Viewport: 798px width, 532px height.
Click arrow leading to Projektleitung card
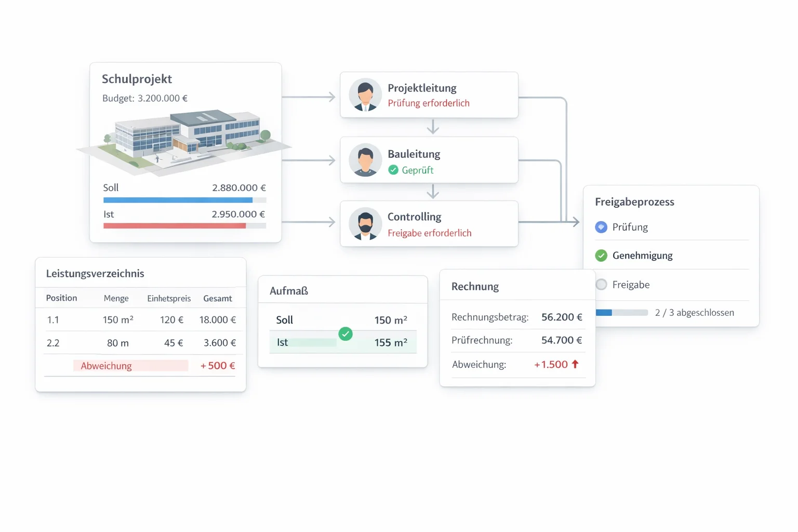click(330, 97)
